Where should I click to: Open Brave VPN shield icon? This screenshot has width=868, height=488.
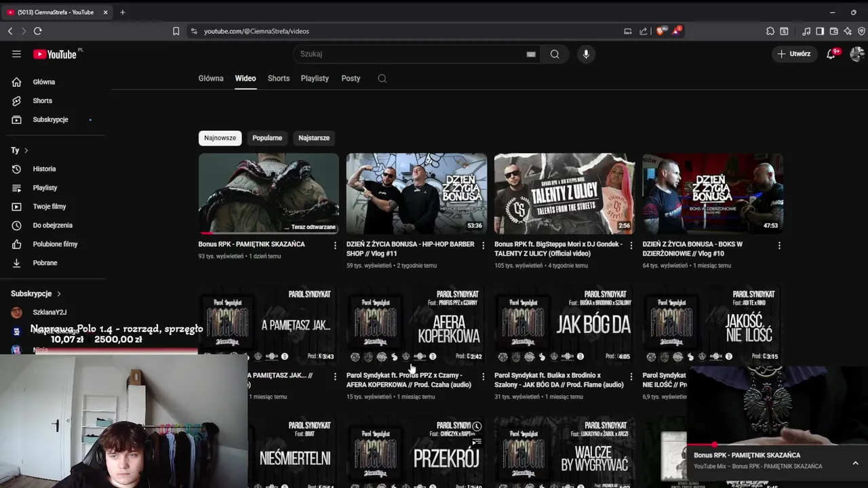[861, 31]
